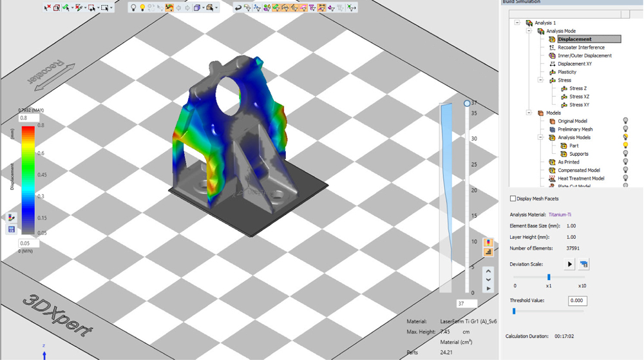This screenshot has height=360, width=644.
Task: Select Stress Z in the tree
Action: pyautogui.click(x=578, y=88)
